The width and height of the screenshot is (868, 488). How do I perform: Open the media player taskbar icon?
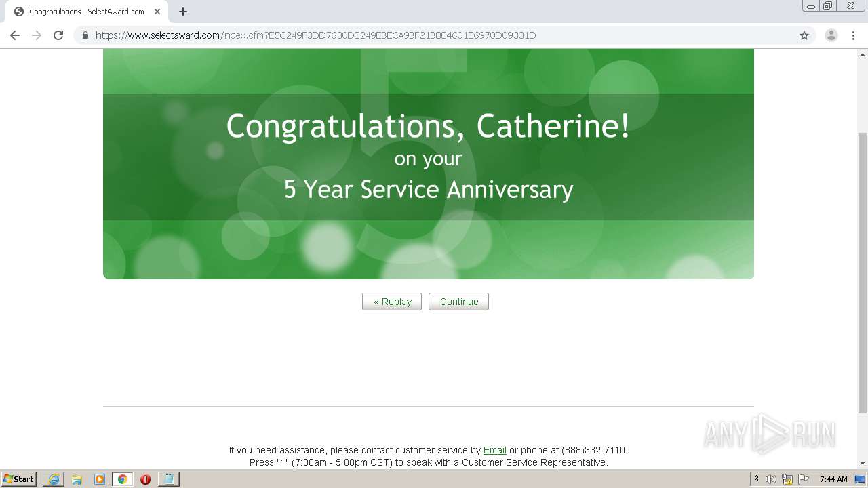(100, 479)
